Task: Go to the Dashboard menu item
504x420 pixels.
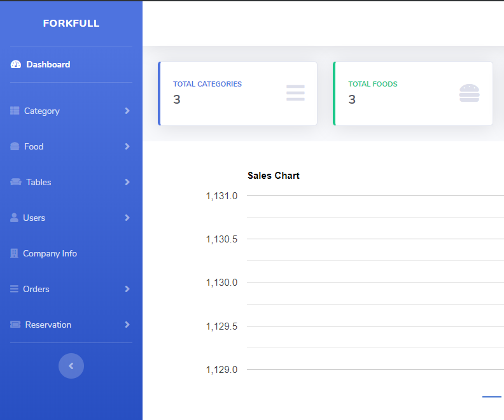Action: [48, 64]
